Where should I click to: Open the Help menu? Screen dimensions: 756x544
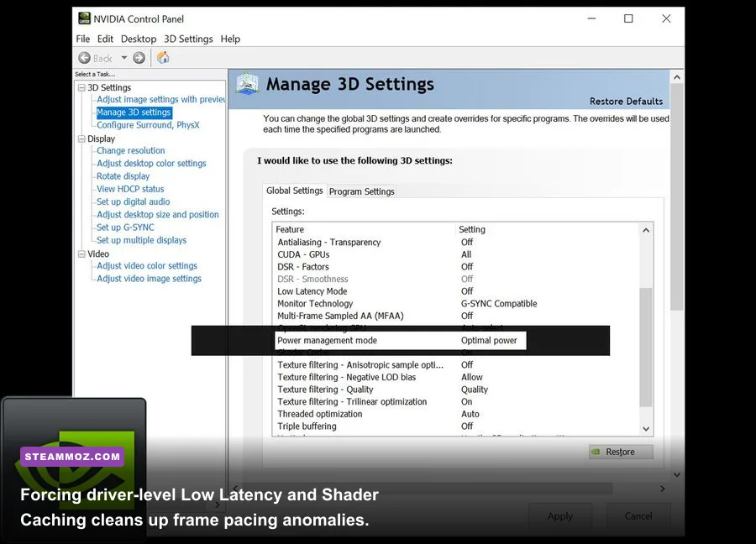pos(230,39)
